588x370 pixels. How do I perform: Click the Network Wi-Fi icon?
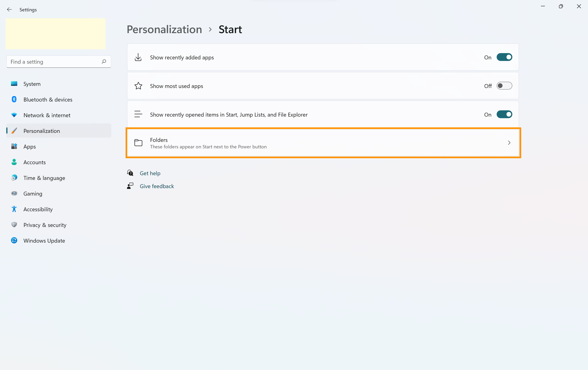click(14, 115)
